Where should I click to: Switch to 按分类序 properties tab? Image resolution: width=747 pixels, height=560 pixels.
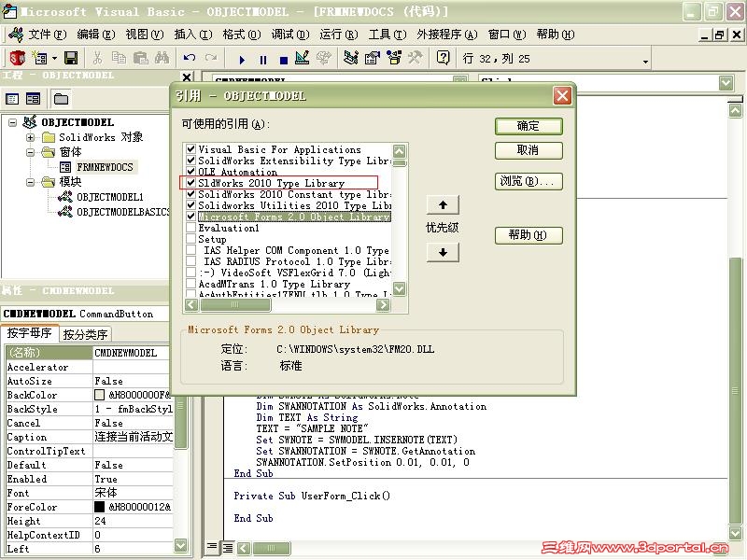point(85,334)
